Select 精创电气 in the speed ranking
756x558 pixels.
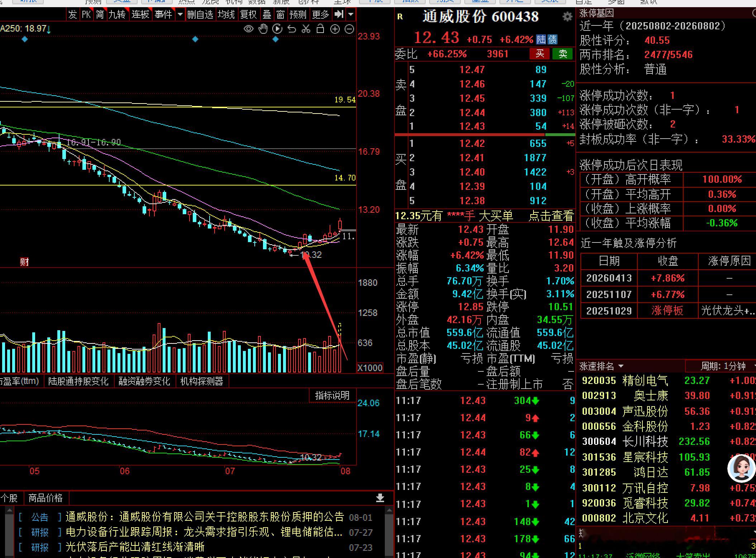click(x=645, y=380)
